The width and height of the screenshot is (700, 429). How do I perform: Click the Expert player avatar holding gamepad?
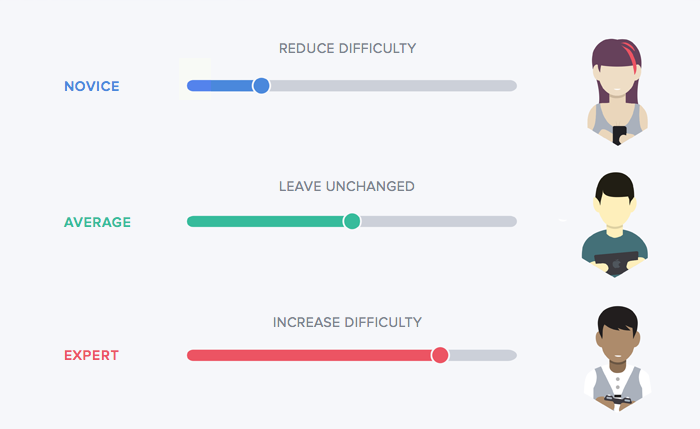617,358
